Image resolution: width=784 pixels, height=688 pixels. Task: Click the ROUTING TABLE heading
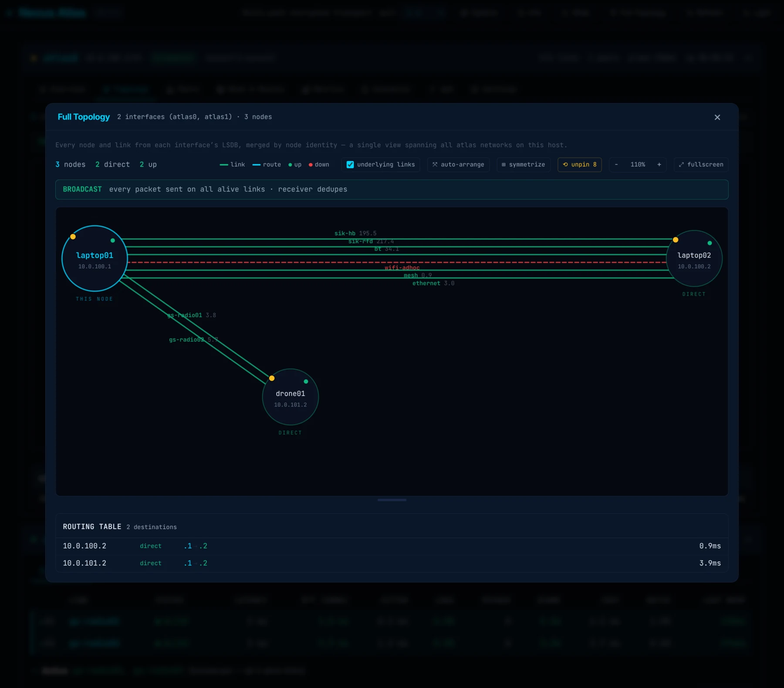coord(92,527)
